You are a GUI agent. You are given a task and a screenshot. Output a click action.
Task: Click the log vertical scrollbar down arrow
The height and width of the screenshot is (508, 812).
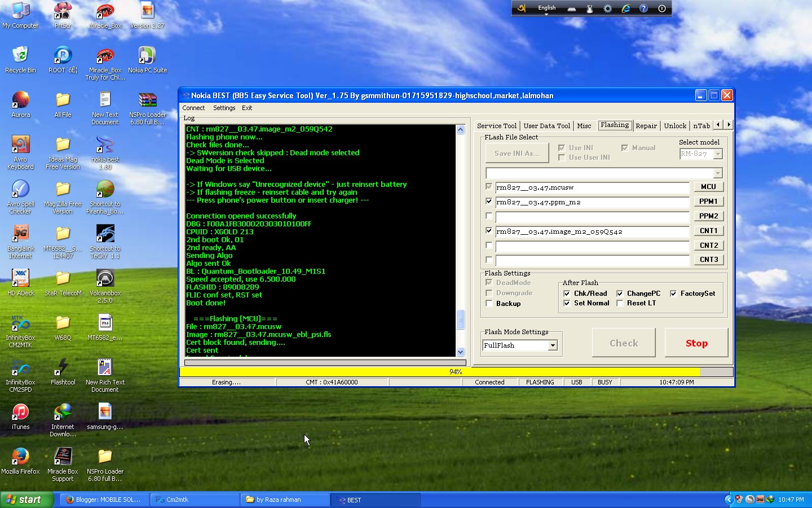(x=460, y=352)
